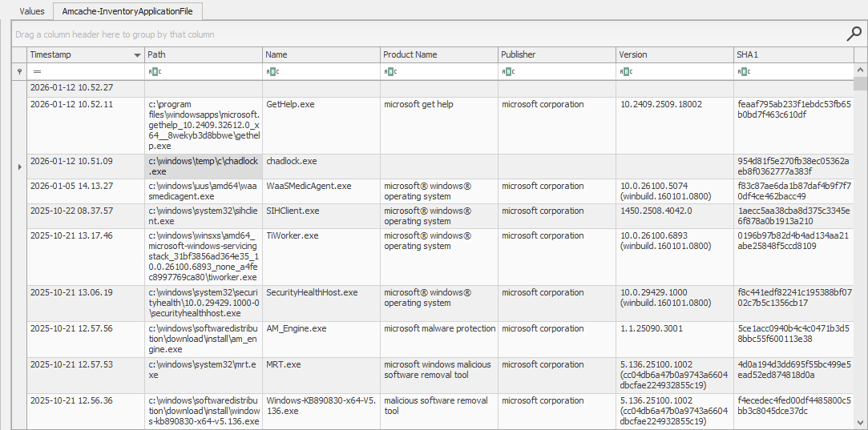
Task: Select timestamp 2025-10-21 13.17.46
Action: click(86, 257)
